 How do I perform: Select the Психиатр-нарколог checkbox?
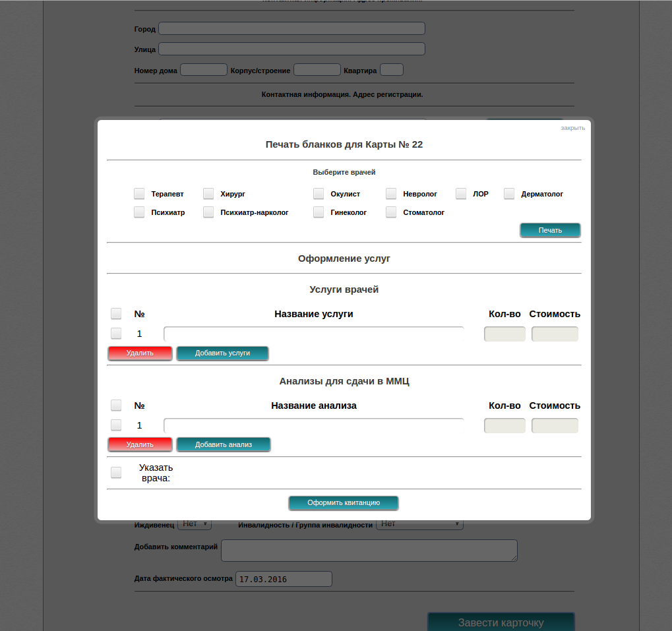coord(208,212)
